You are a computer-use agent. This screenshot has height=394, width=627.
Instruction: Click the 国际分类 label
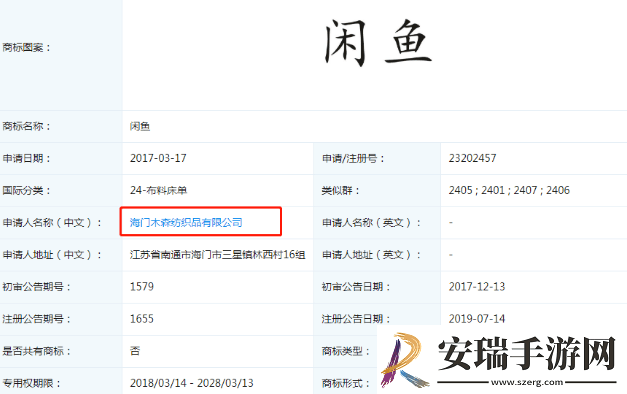coord(27,190)
